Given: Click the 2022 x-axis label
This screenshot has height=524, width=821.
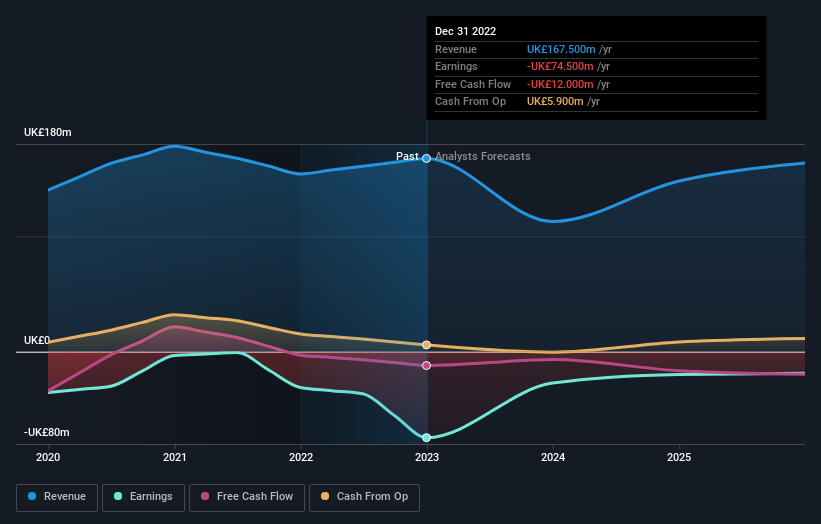Looking at the screenshot, I should 301,457.
